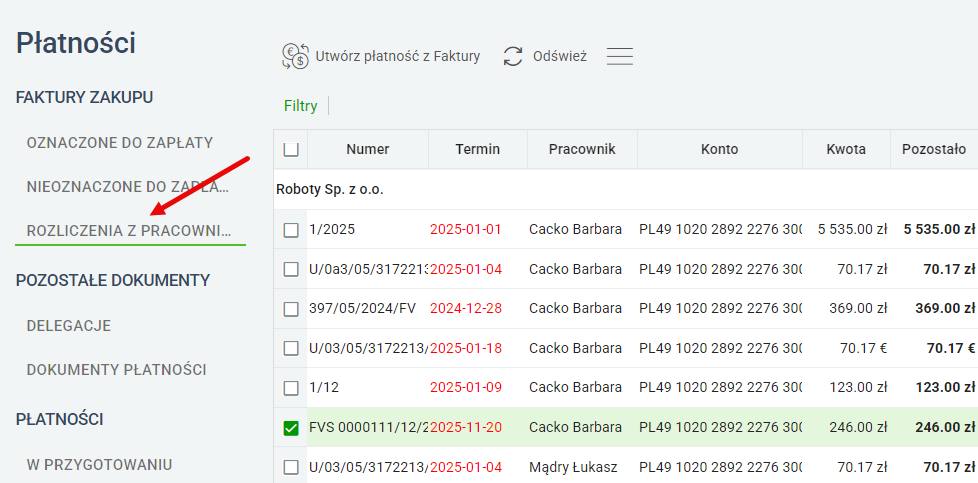Check the box for Mądry Łukasz row

point(291,467)
